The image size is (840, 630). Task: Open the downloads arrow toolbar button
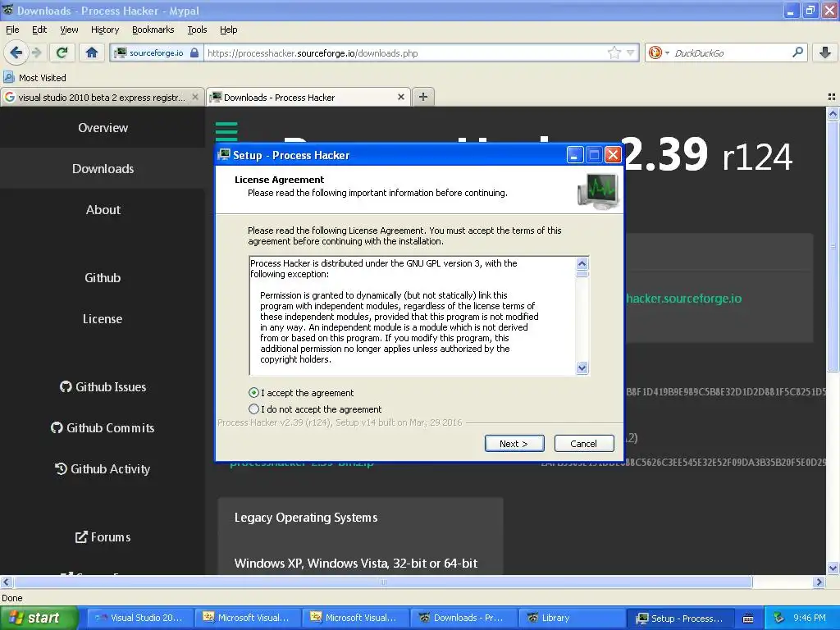(825, 52)
